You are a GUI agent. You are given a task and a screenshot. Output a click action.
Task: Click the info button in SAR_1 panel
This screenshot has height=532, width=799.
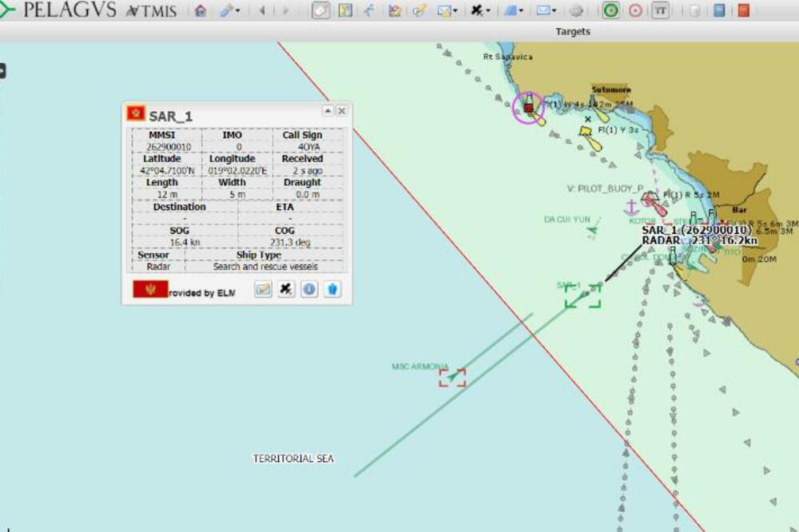click(309, 289)
